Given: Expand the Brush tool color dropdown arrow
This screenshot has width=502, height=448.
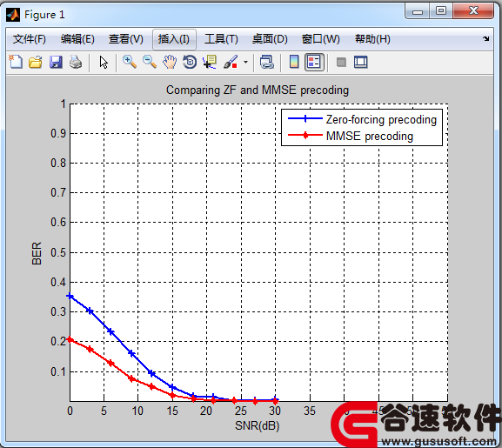Looking at the screenshot, I should pyautogui.click(x=245, y=62).
